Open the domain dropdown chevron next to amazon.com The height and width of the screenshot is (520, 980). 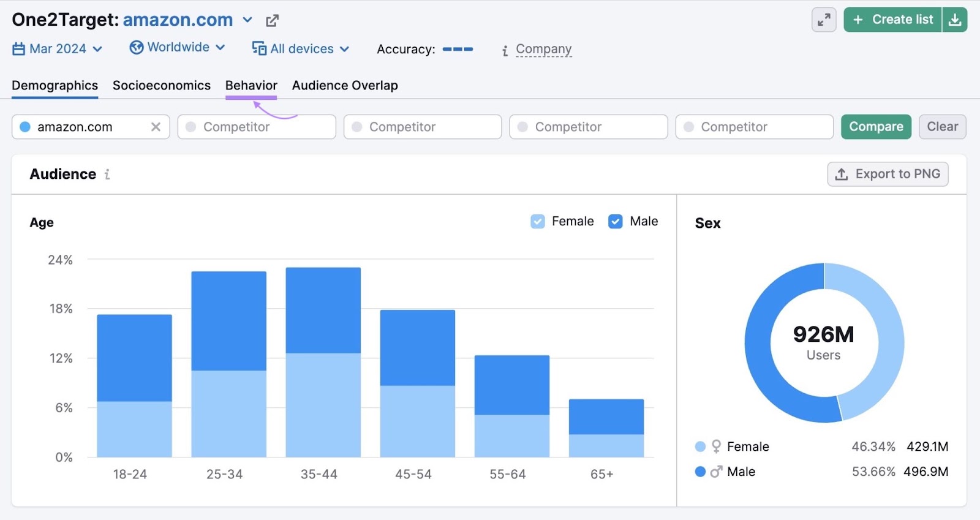tap(247, 20)
